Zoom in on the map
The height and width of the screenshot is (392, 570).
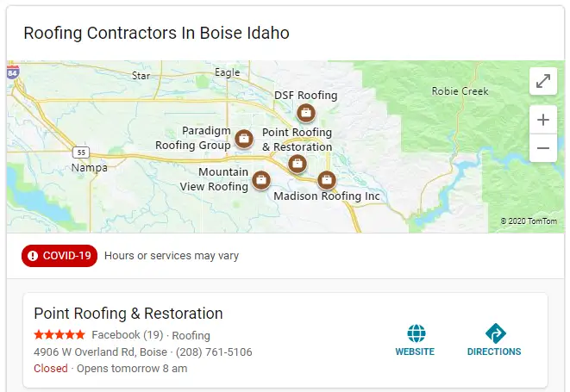(x=543, y=120)
